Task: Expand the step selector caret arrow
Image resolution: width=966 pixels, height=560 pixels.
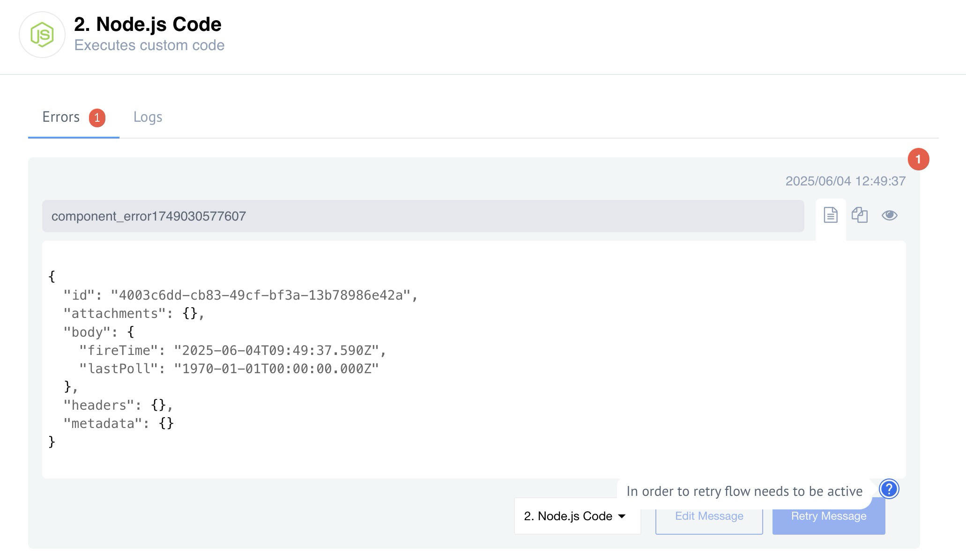Action: [x=622, y=516]
